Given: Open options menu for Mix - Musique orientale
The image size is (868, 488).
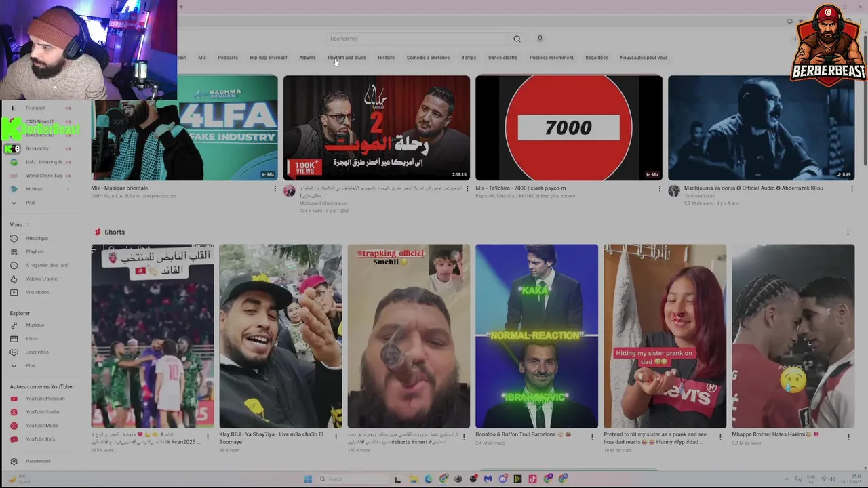Looking at the screenshot, I should (275, 189).
